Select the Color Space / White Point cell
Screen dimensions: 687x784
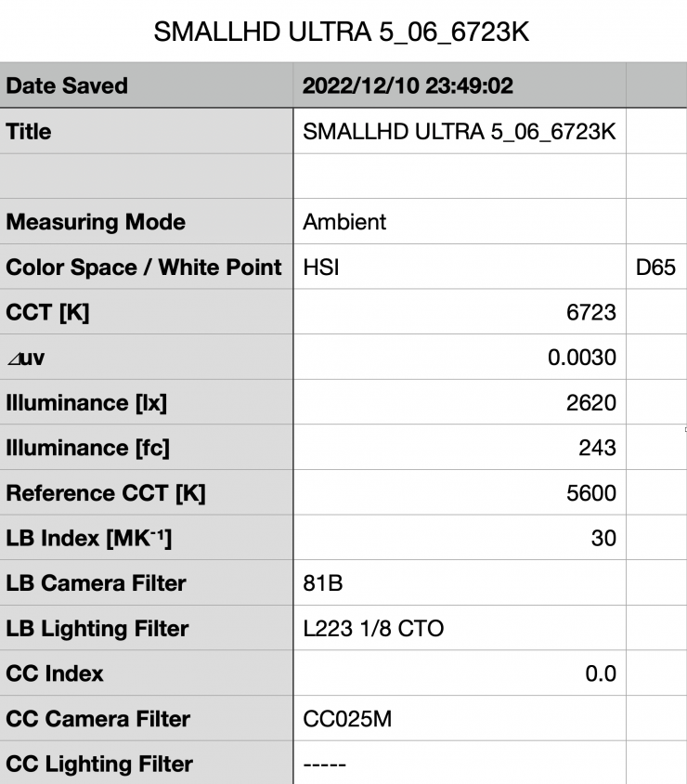coord(144,268)
